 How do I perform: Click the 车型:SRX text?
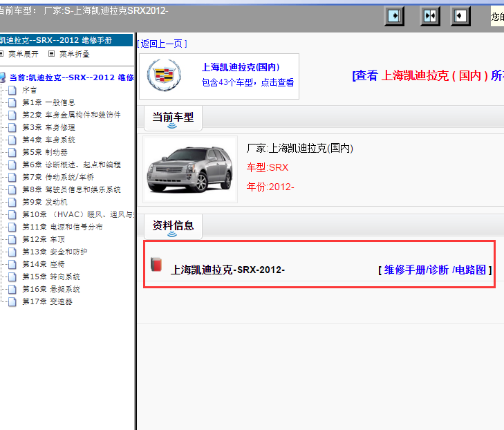[x=268, y=167]
